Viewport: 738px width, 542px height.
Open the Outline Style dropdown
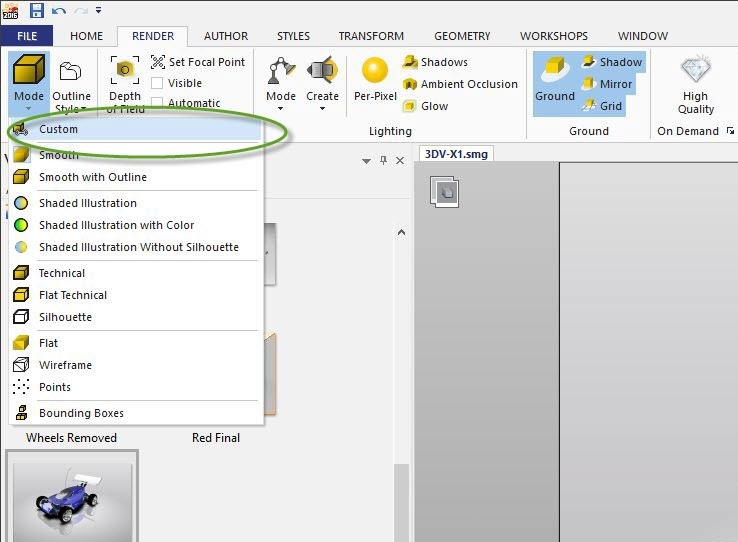71,87
